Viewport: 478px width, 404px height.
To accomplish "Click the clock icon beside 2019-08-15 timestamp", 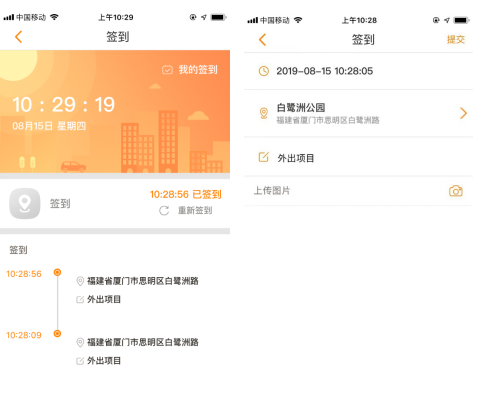I will [264, 71].
